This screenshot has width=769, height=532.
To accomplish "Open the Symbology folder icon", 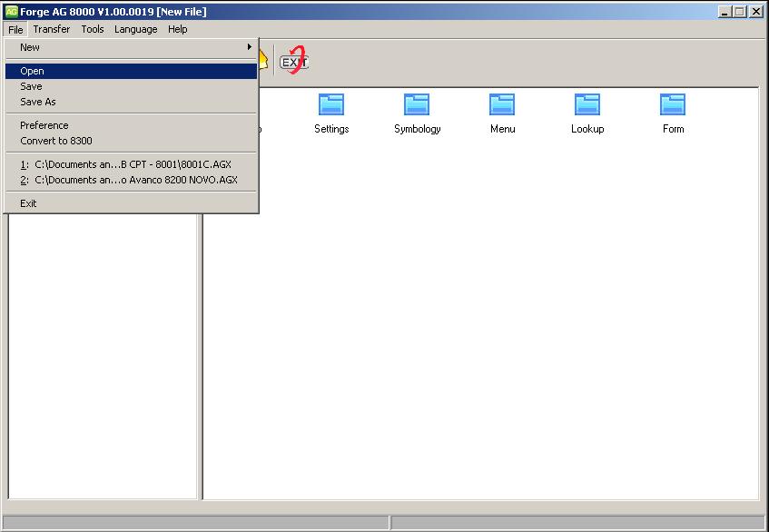I will (417, 104).
